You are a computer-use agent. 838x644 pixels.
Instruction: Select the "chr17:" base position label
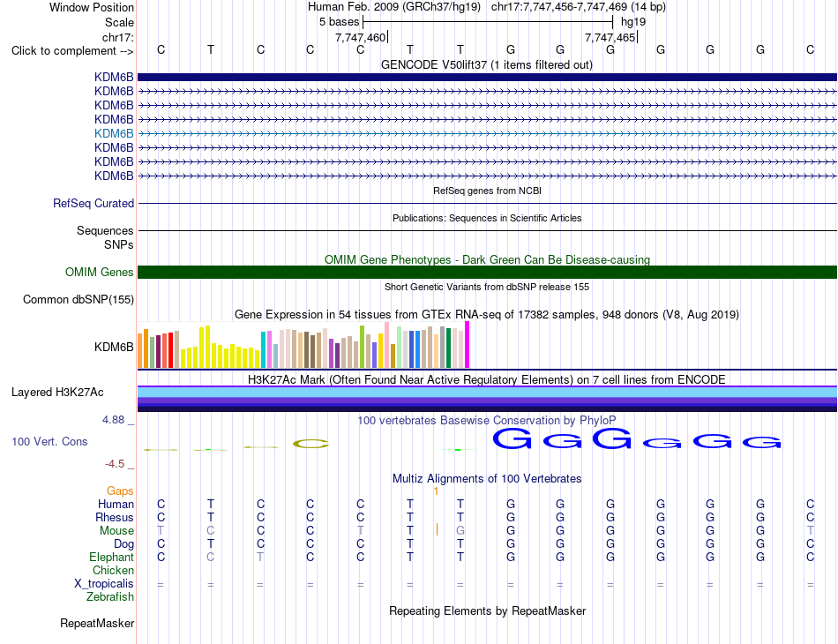(x=117, y=37)
